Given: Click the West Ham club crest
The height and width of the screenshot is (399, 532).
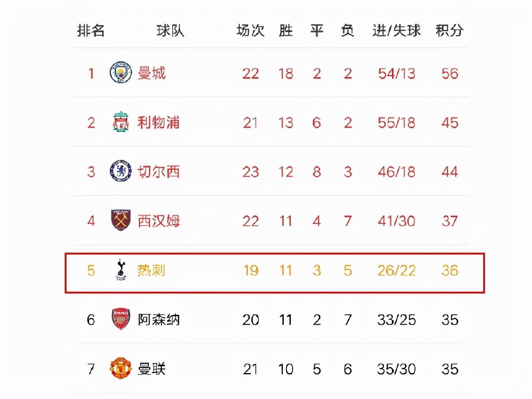Looking at the screenshot, I should pos(121,220).
